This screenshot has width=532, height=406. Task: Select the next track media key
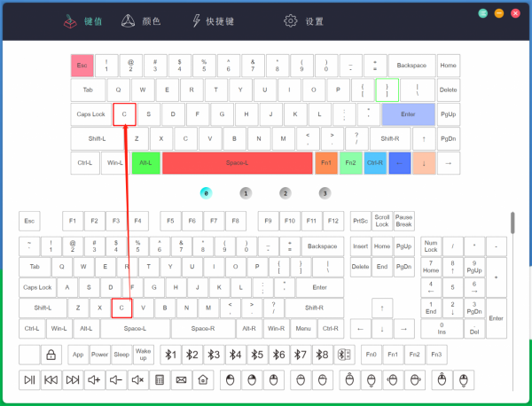pos(73,380)
